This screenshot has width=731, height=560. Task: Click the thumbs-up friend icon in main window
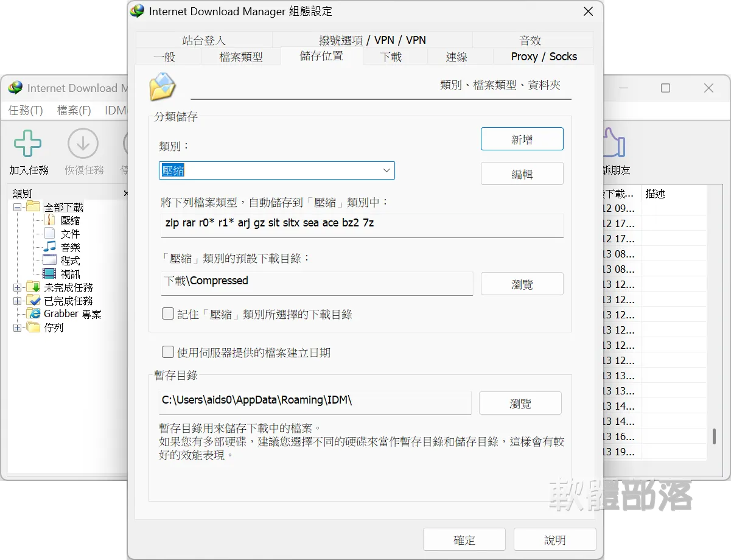pos(614,143)
